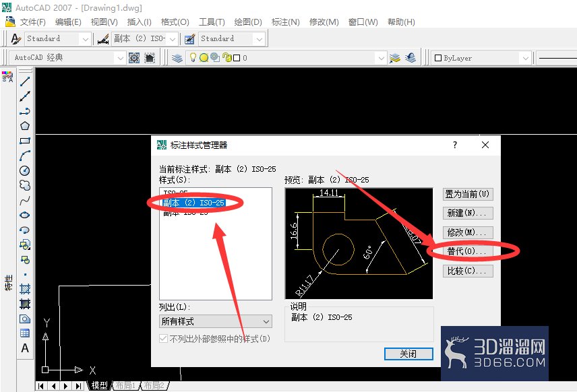The height and width of the screenshot is (392, 577).
Task: Click Layer previous icon
Action: (x=411, y=58)
